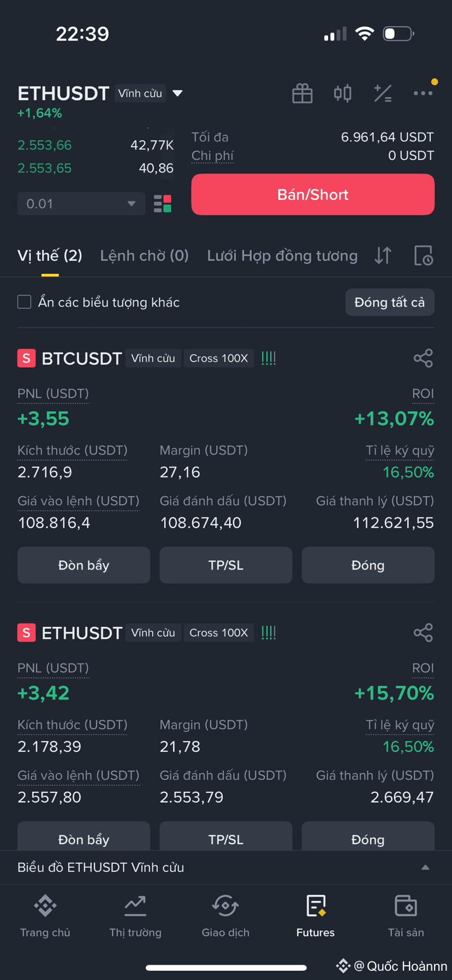The image size is (452, 980).
Task: Change the order book layout icon
Action: [163, 204]
